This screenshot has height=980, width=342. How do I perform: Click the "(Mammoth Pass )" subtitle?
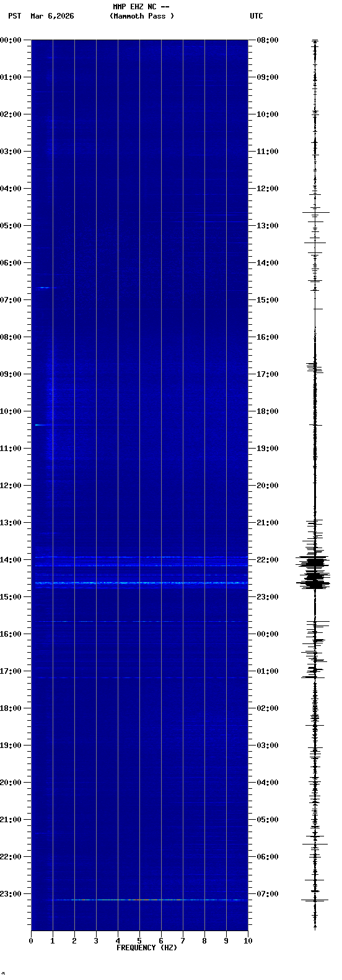[142, 16]
